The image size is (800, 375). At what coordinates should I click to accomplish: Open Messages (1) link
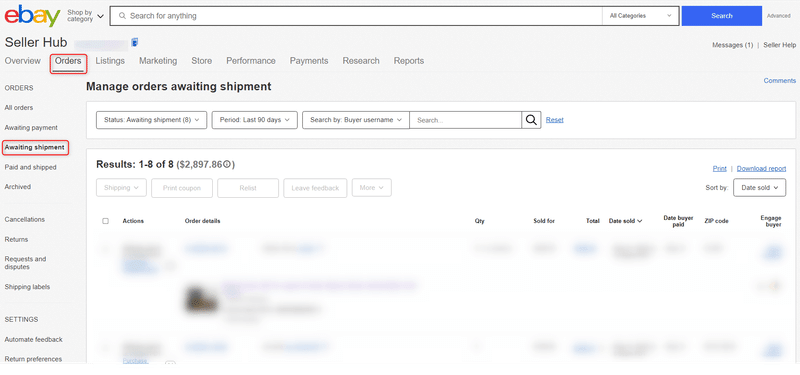point(733,45)
